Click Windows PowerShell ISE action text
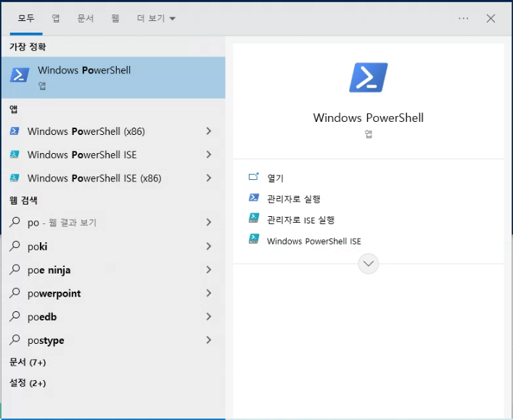Screen dimensions: 513x420 point(313,241)
